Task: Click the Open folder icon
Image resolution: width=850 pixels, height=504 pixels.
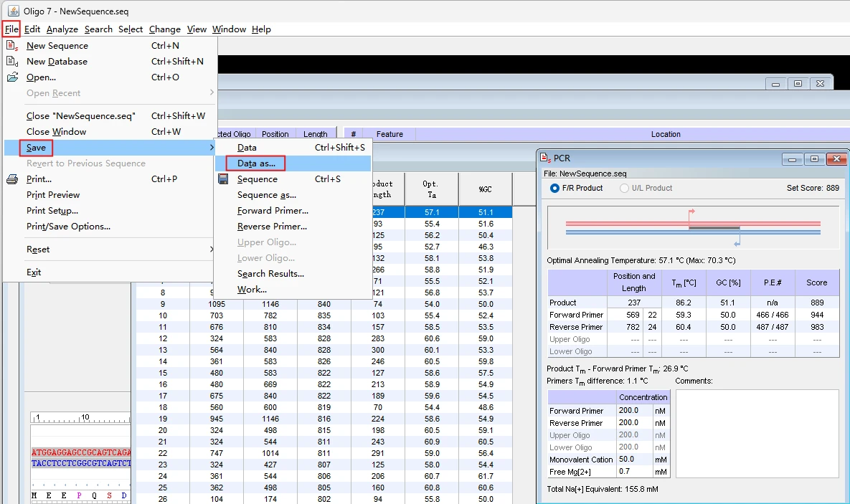Action: point(12,77)
